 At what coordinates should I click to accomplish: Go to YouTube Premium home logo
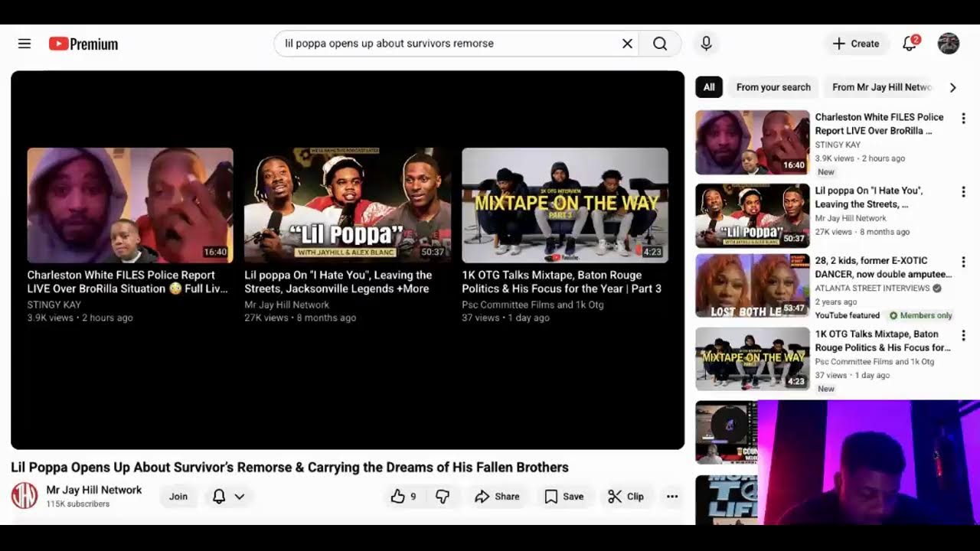tap(83, 44)
